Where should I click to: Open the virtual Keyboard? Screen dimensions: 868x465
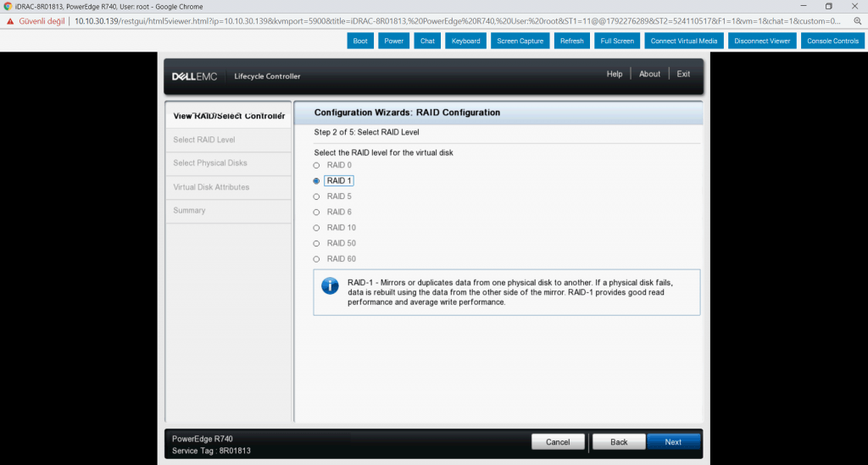465,41
